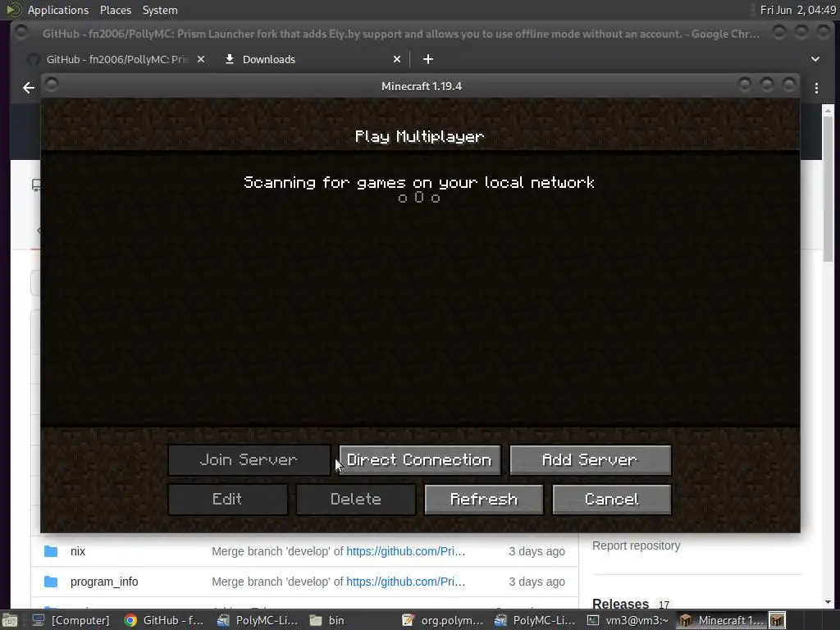Image resolution: width=840 pixels, height=630 pixels.
Task: Click the Minecraft window menu button at title bar left
Action: [52, 84]
